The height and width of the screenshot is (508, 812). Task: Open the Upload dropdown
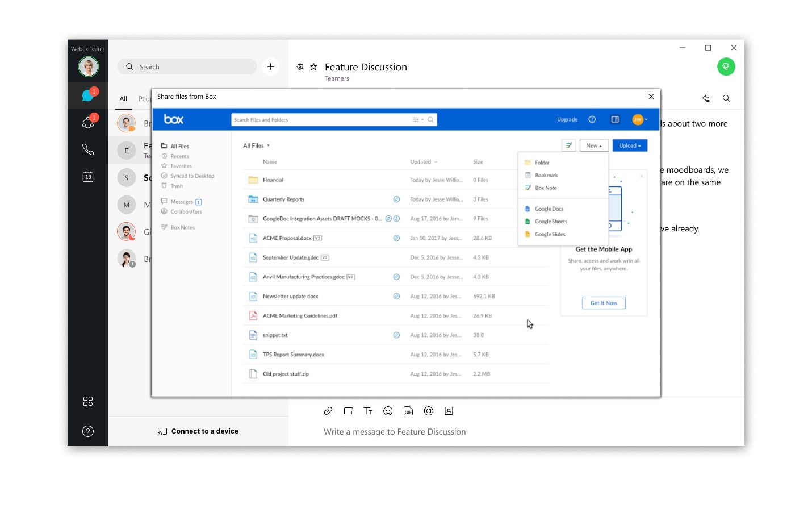point(630,145)
